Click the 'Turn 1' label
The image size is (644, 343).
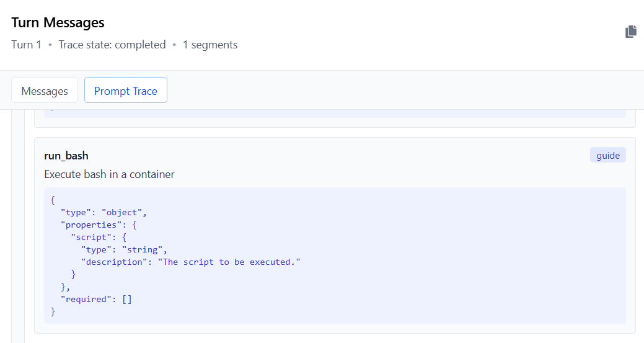point(26,45)
